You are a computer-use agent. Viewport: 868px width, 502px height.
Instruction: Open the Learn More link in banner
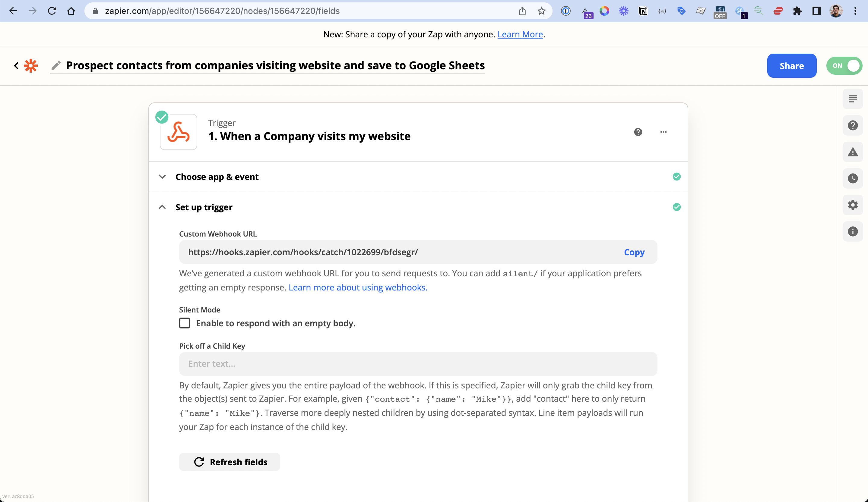pos(520,34)
